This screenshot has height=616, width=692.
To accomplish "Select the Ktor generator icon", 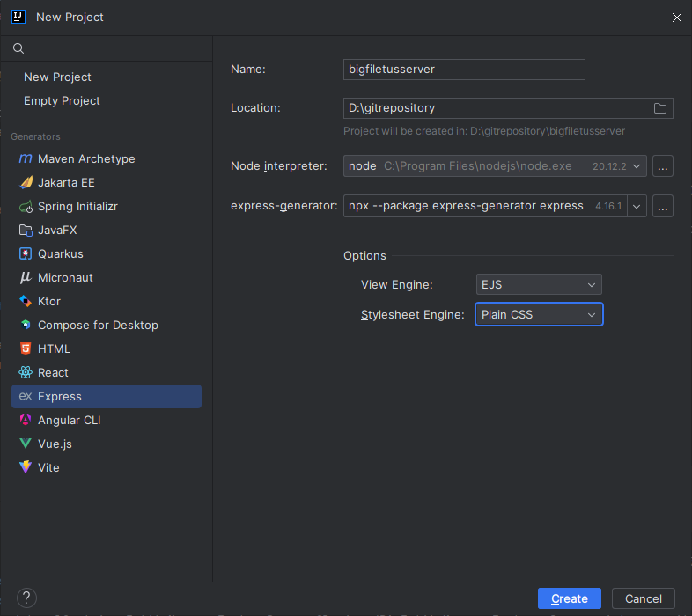I will (x=26, y=301).
